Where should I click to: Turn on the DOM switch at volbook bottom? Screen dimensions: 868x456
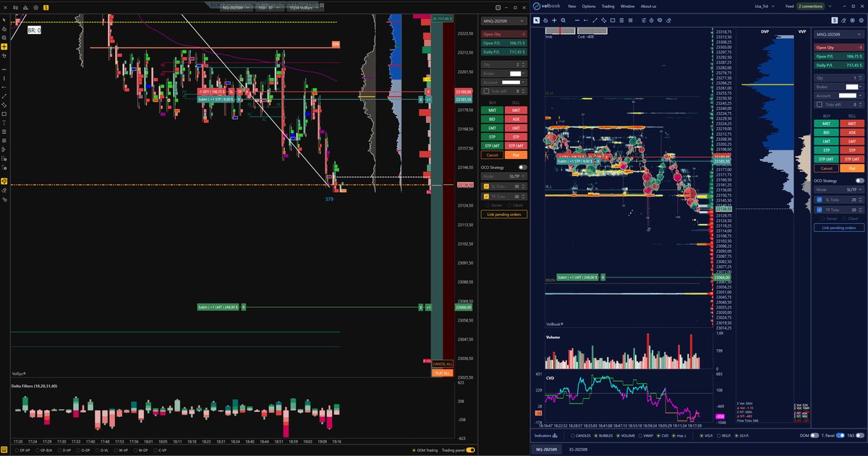coord(814,436)
